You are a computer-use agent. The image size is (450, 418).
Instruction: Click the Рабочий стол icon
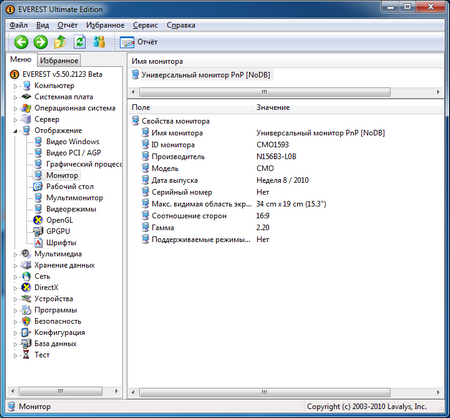click(x=38, y=186)
